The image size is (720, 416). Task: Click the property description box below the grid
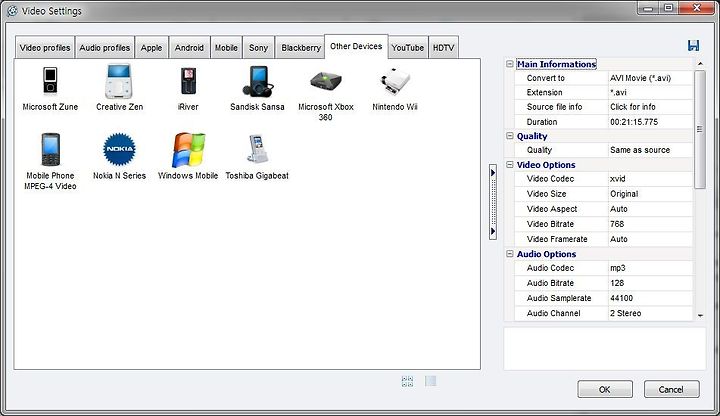pyautogui.click(x=605, y=349)
